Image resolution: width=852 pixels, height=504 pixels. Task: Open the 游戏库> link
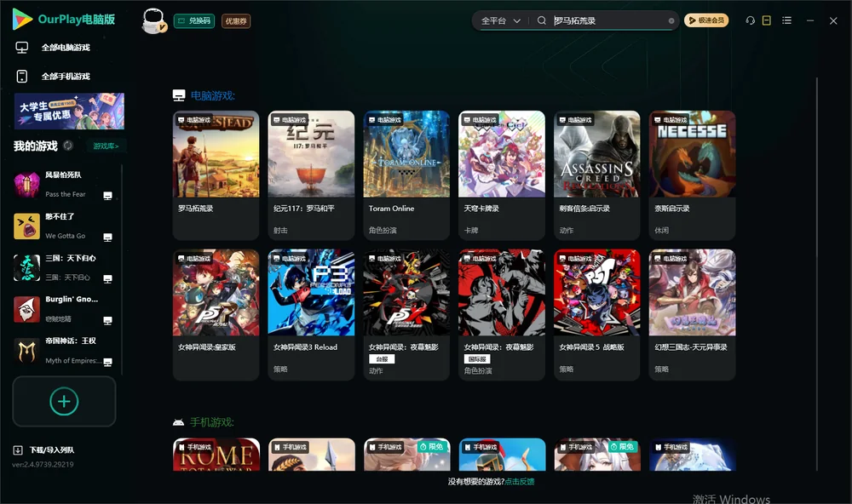(106, 146)
